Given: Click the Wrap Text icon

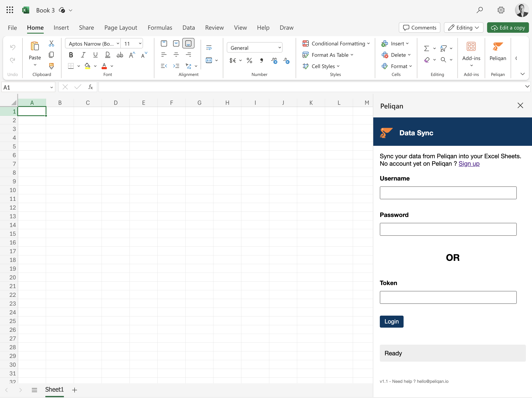Looking at the screenshot, I should [x=209, y=47].
